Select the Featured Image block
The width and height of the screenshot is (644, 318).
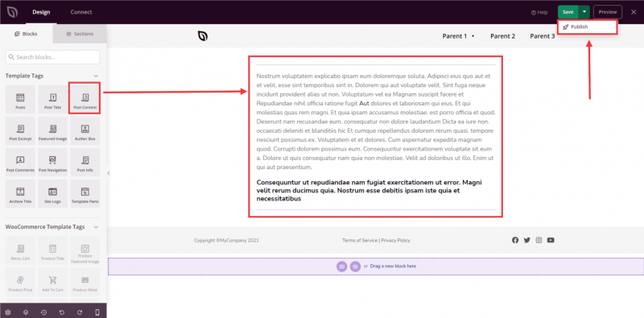[x=52, y=131]
